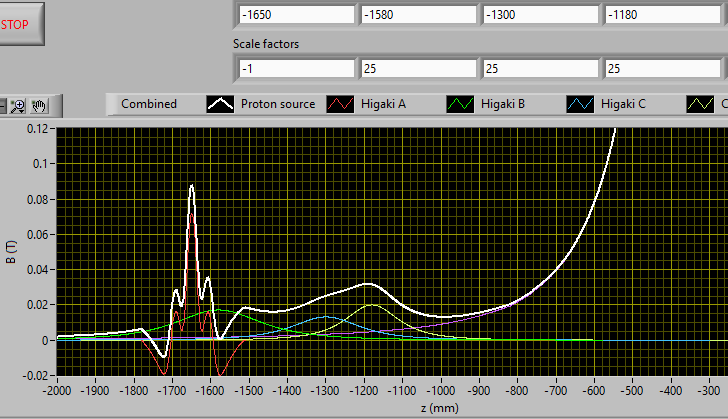This screenshot has width=728, height=419.
Task: Click the Proton source legend label
Action: point(277,104)
